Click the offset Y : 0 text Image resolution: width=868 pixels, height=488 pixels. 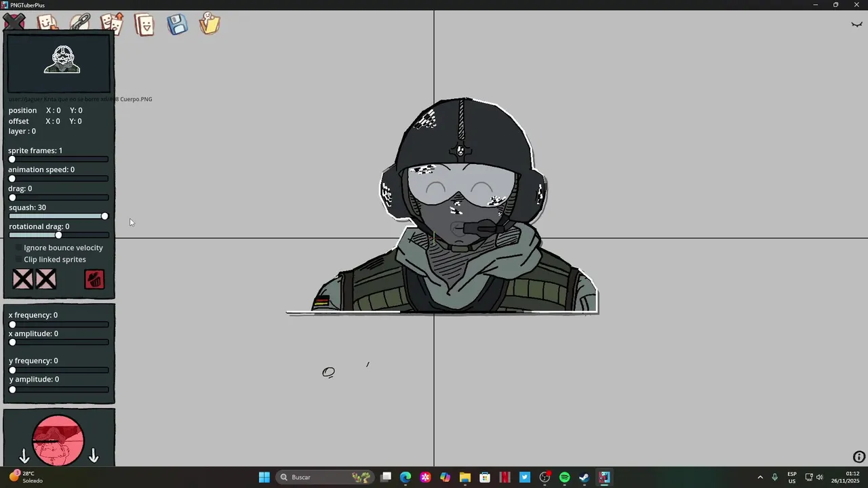75,121
